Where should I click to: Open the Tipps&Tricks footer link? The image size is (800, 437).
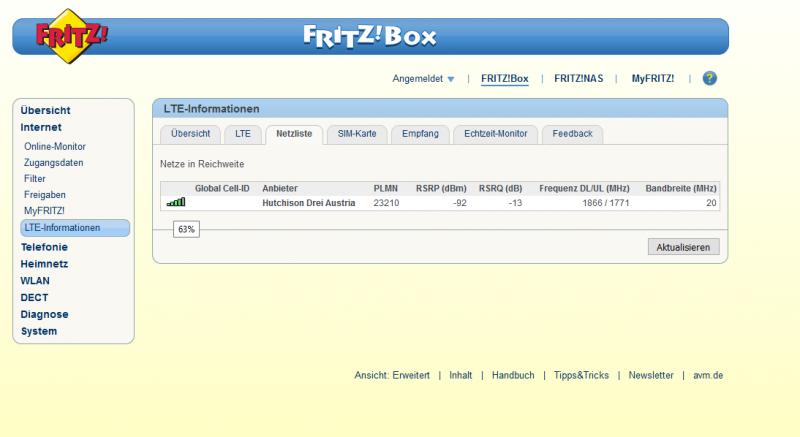(581, 375)
